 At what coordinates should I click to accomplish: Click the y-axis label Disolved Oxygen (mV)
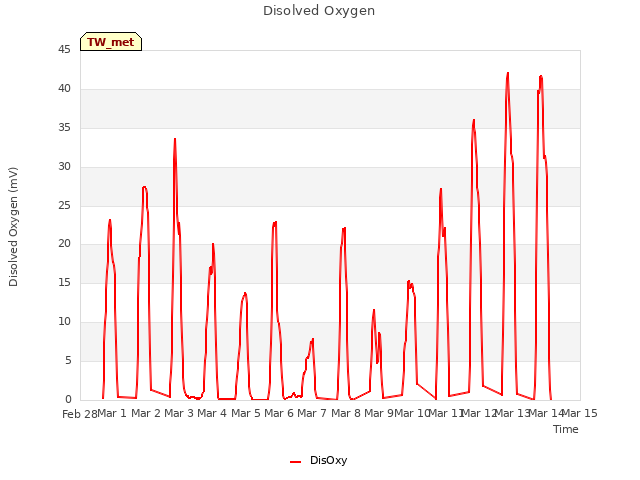(x=13, y=227)
